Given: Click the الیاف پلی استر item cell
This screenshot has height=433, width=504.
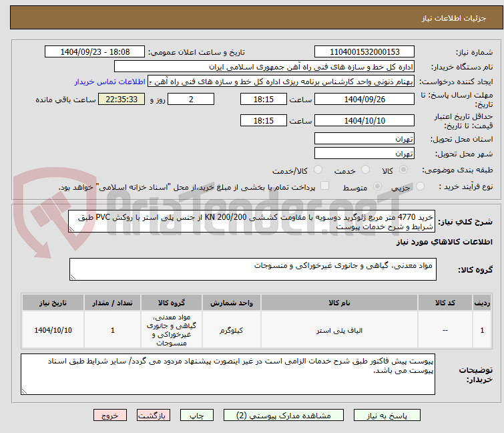Looking at the screenshot, I should (x=339, y=330).
